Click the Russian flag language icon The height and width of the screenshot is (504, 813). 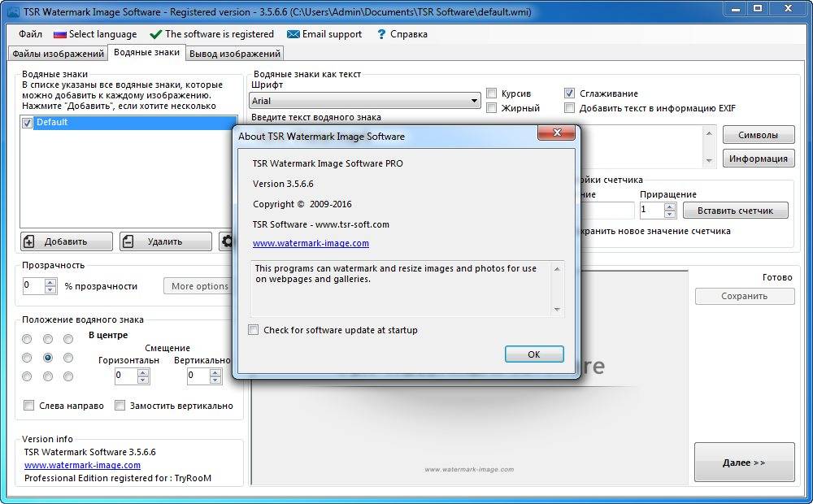pos(60,34)
